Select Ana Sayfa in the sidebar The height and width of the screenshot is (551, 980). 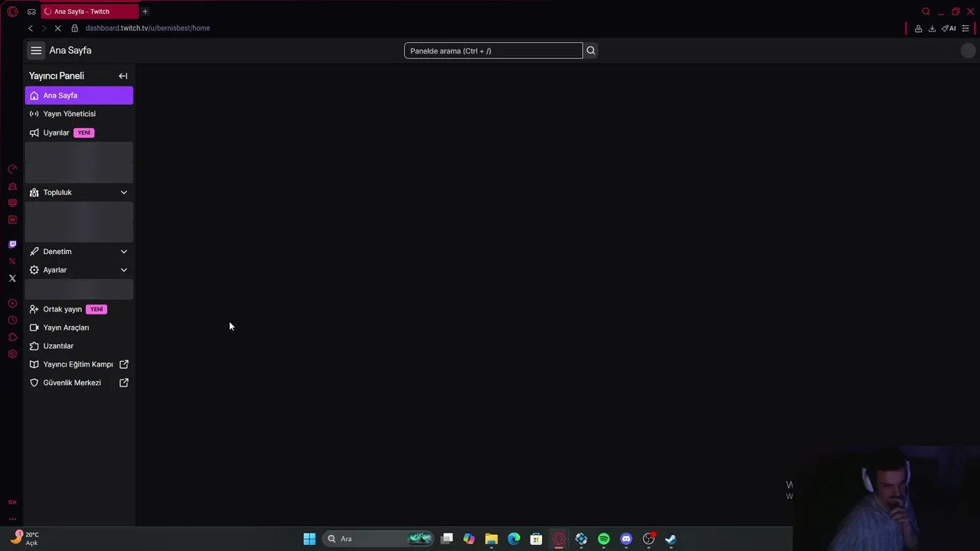[x=79, y=96]
